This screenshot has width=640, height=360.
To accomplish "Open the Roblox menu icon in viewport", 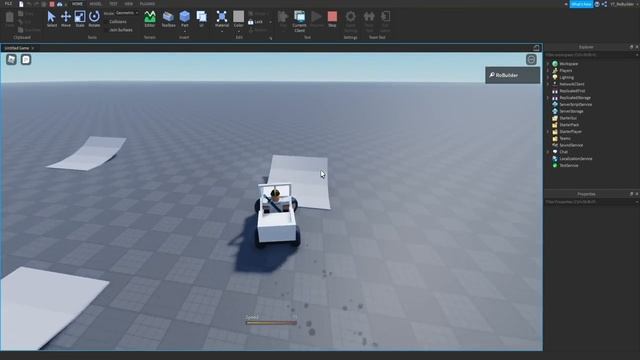I will pyautogui.click(x=11, y=60).
